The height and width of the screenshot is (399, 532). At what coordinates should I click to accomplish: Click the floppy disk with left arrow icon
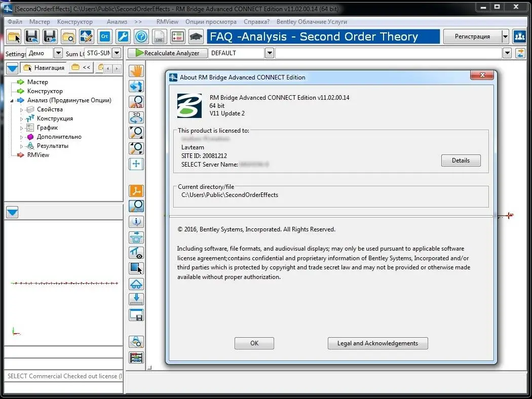pyautogui.click(x=32, y=36)
